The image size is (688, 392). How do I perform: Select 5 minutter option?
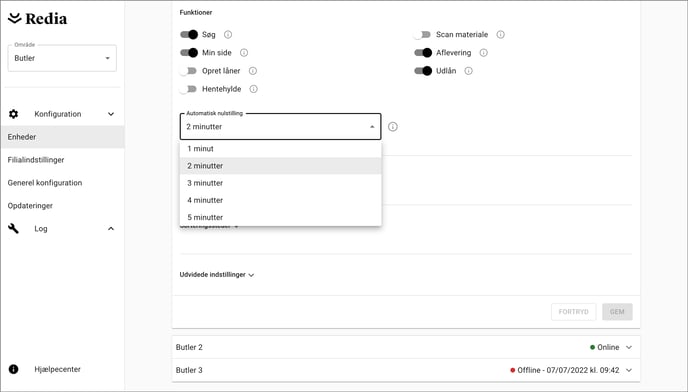point(280,217)
